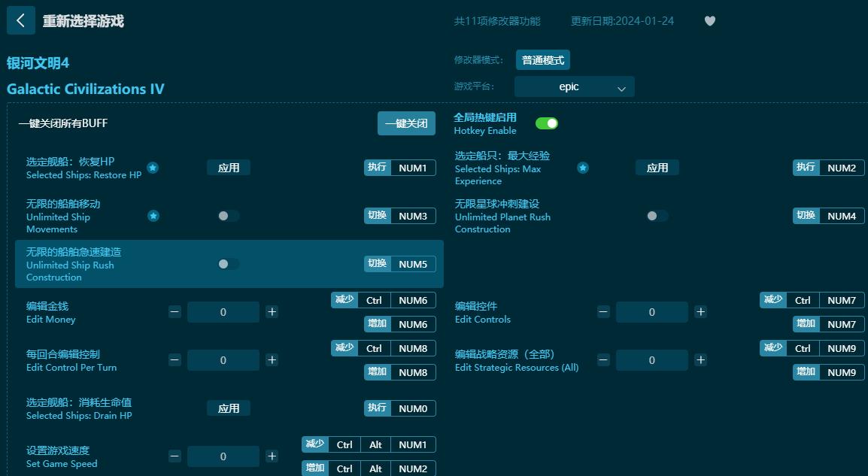Click minus stepper for Set Game Speed
The width and height of the screenshot is (868, 476).
tap(174, 456)
